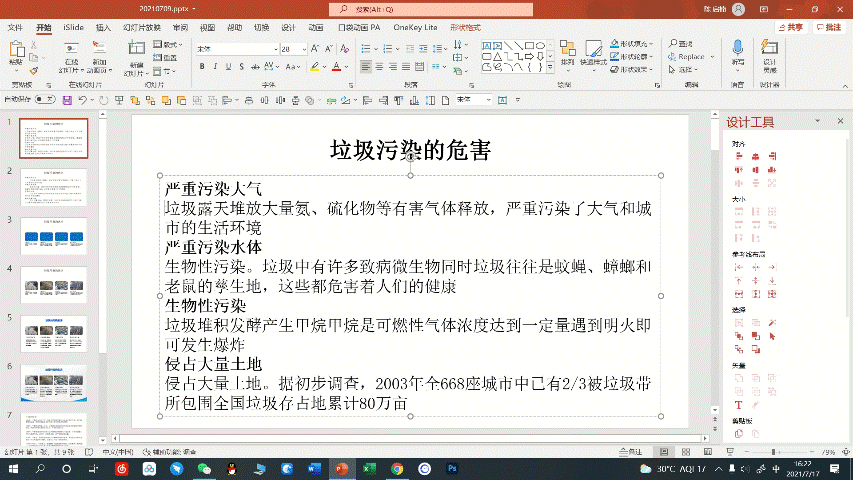Open Google Chrome from the taskbar
Image resolution: width=853 pixels, height=480 pixels.
pyautogui.click(x=397, y=469)
